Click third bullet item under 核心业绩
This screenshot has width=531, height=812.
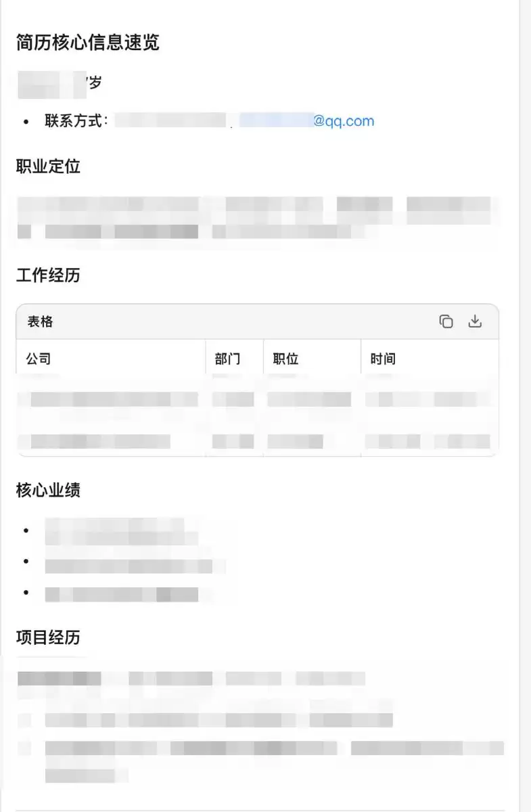[122, 594]
